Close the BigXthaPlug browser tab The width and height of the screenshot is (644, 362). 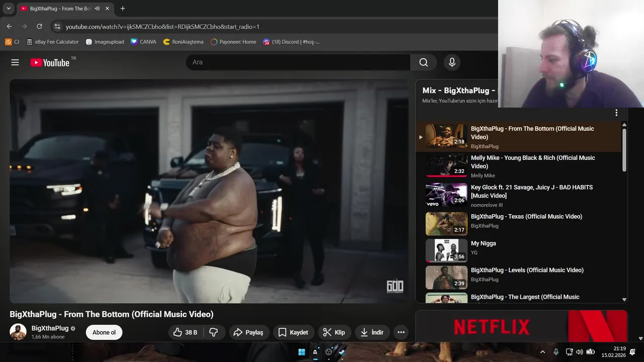click(107, 9)
